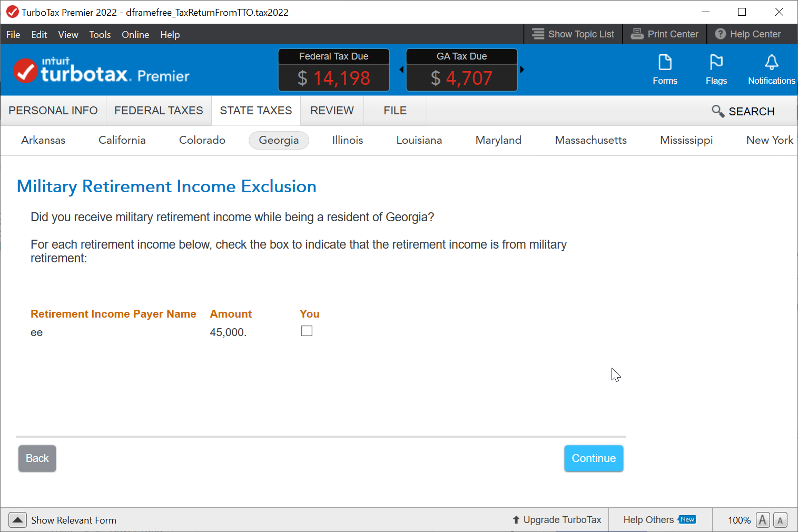Click the Search magnifier icon
This screenshot has height=532, width=798.
coord(717,111)
